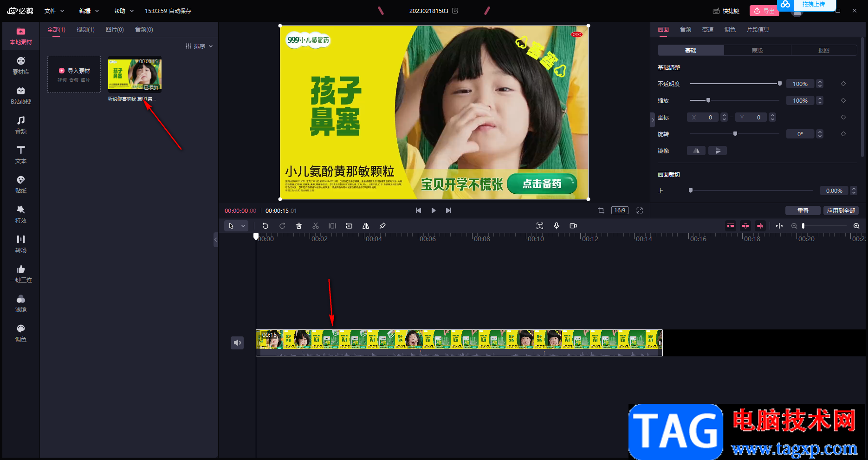Toggle opacity keyframe diamond
Image resolution: width=868 pixels, height=460 pixels.
tap(843, 84)
